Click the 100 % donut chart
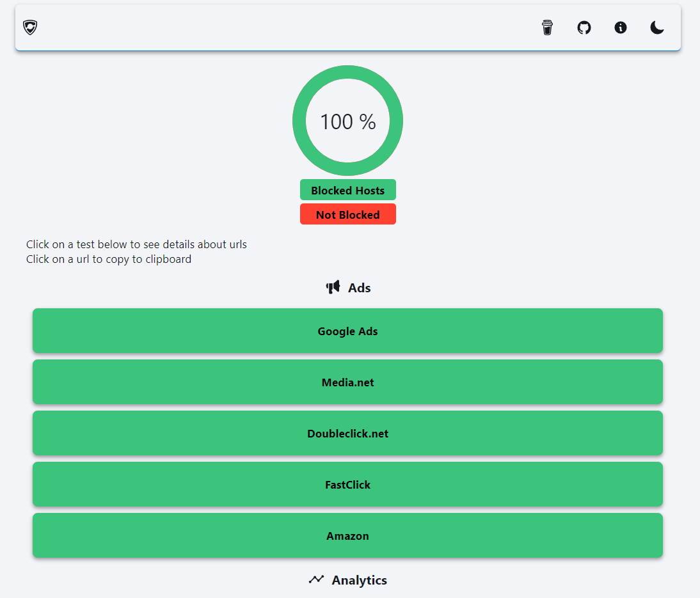The image size is (700, 598). [347, 121]
